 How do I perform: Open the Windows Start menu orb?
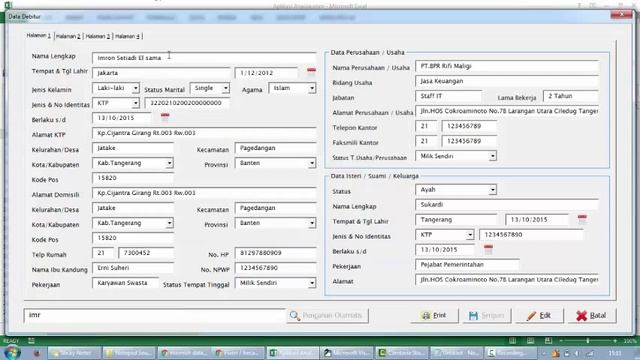tap(11, 353)
